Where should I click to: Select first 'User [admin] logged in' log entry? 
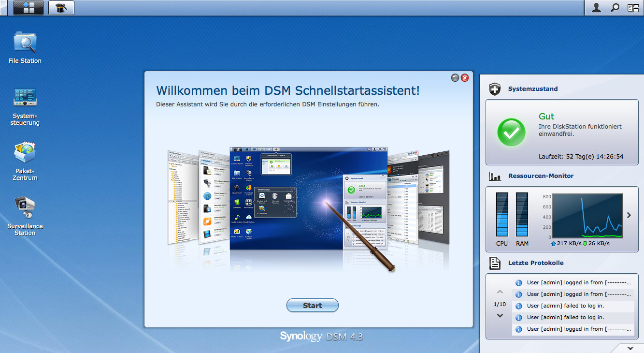(573, 283)
